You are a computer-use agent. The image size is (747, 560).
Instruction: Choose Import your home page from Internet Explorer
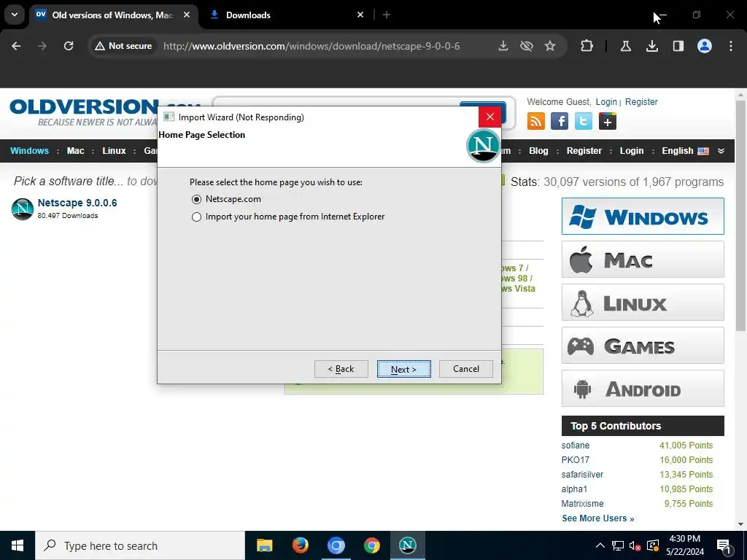pos(196,217)
